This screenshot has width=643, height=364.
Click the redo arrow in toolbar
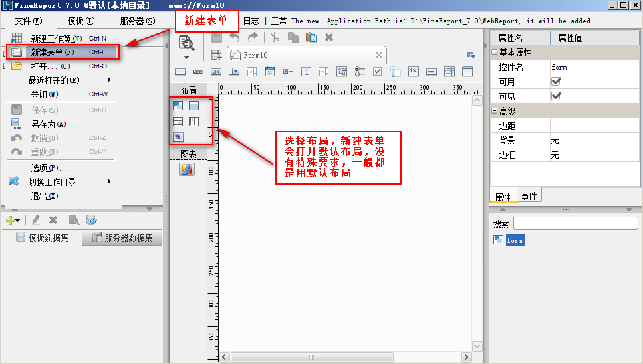tap(253, 37)
